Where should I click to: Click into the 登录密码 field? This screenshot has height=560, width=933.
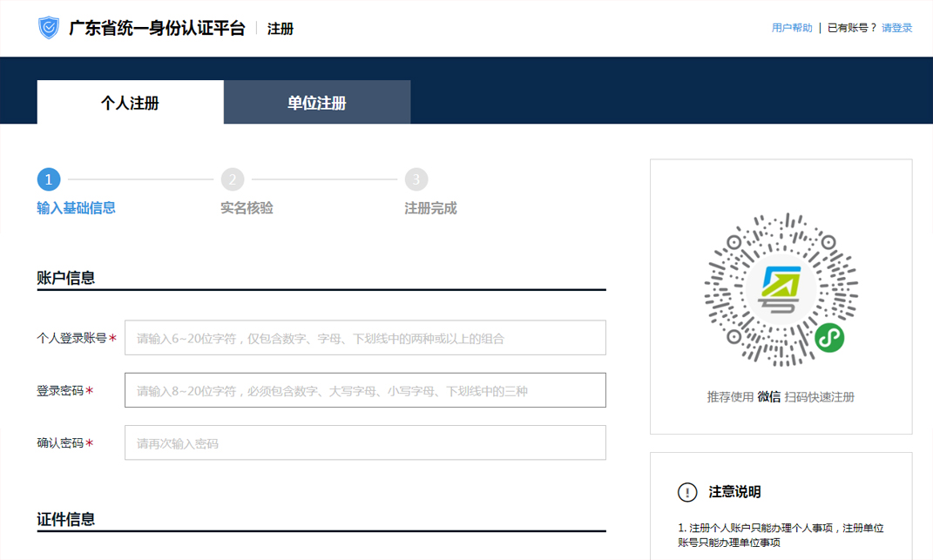[x=365, y=390]
